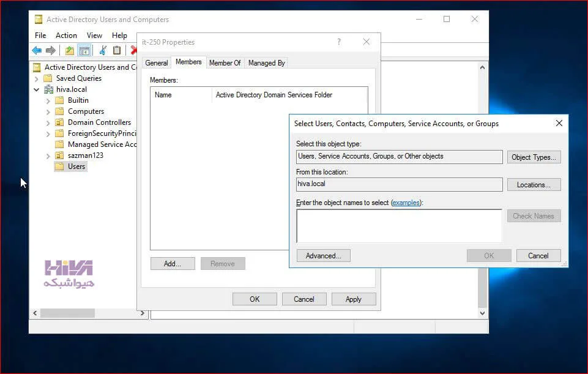The width and height of the screenshot is (588, 374).
Task: Click the Cut scissors toolbar icon
Action: pyautogui.click(x=103, y=50)
